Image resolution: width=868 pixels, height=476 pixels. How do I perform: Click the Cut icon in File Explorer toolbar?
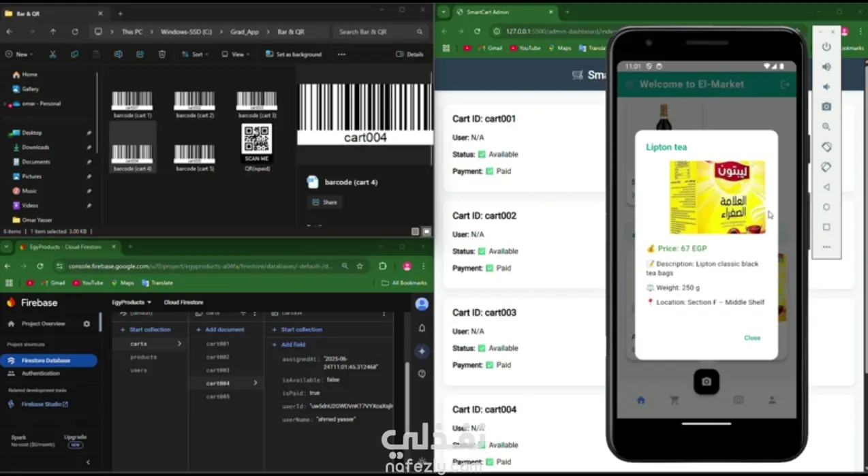(52, 54)
